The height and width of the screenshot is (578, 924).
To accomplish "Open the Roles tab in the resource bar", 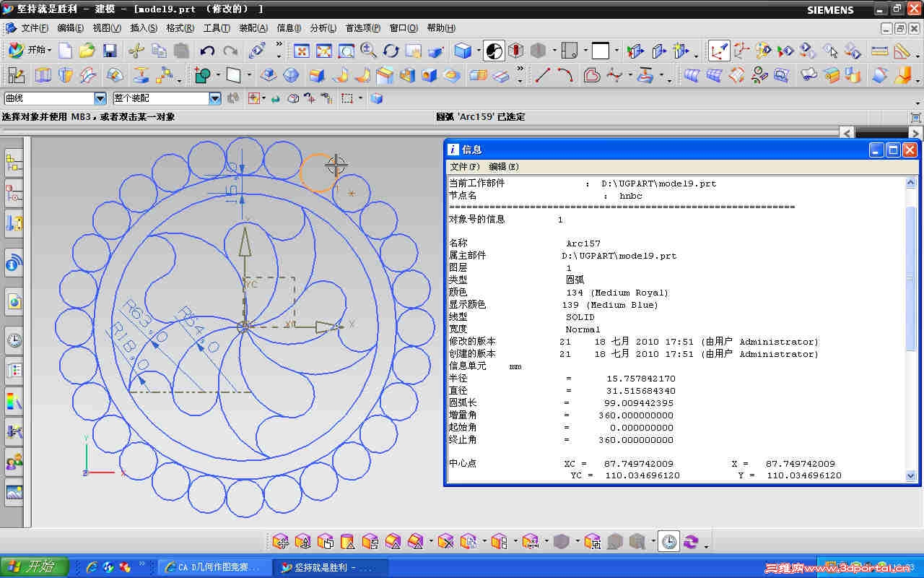I will (x=14, y=461).
